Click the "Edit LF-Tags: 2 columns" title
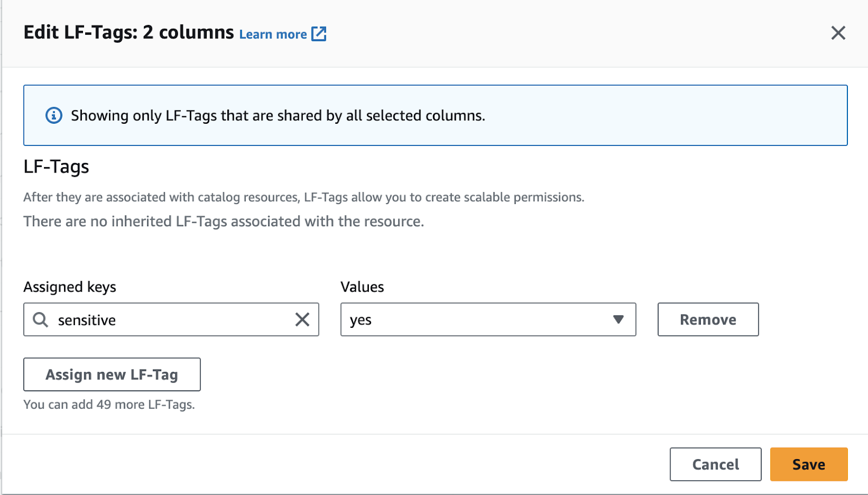868x495 pixels. 129,33
